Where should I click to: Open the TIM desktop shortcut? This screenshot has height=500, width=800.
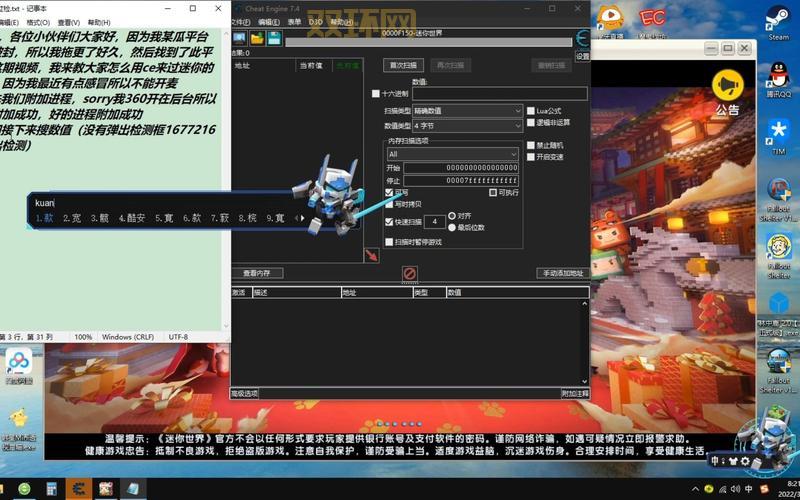(x=778, y=137)
